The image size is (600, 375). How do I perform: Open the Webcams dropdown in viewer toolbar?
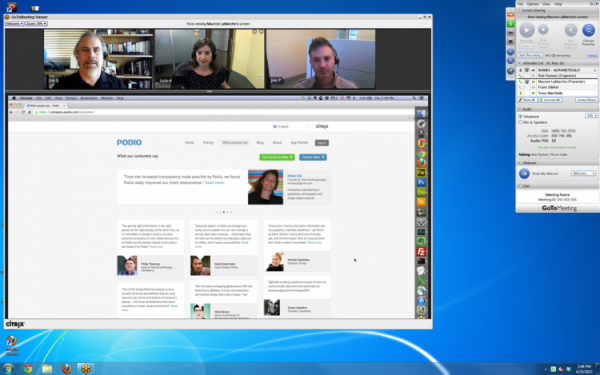coord(14,24)
